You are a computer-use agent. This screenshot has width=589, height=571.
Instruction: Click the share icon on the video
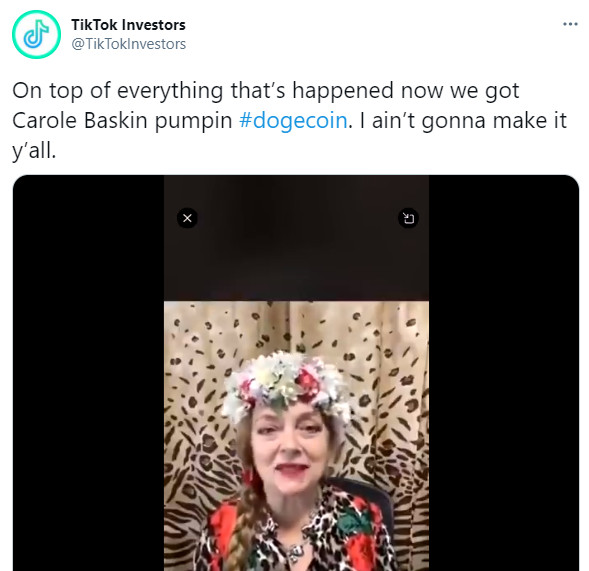coord(408,218)
